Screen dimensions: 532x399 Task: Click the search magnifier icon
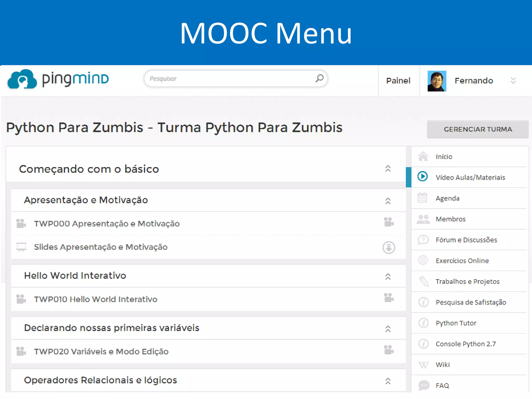pos(320,78)
